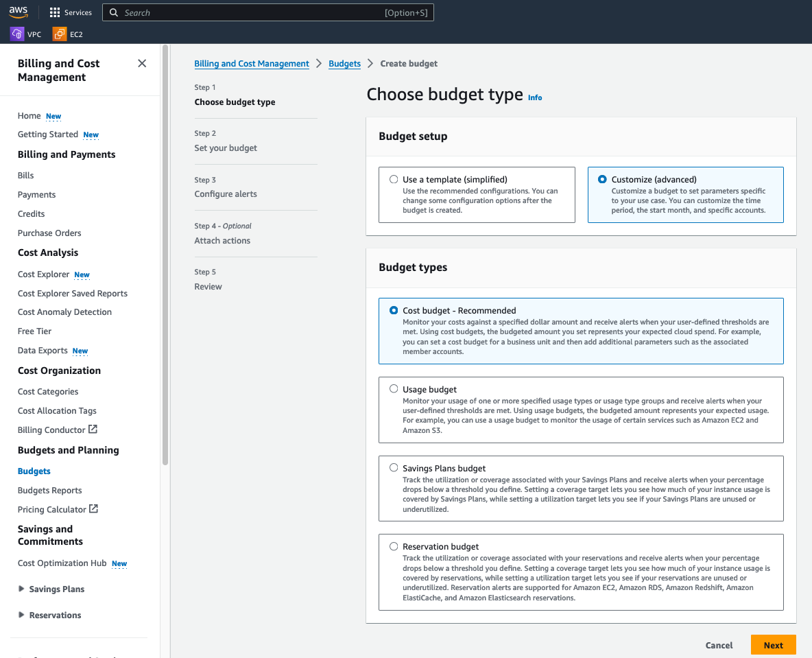Open Free Tier in sidebar
This screenshot has height=658, width=812.
click(x=34, y=331)
